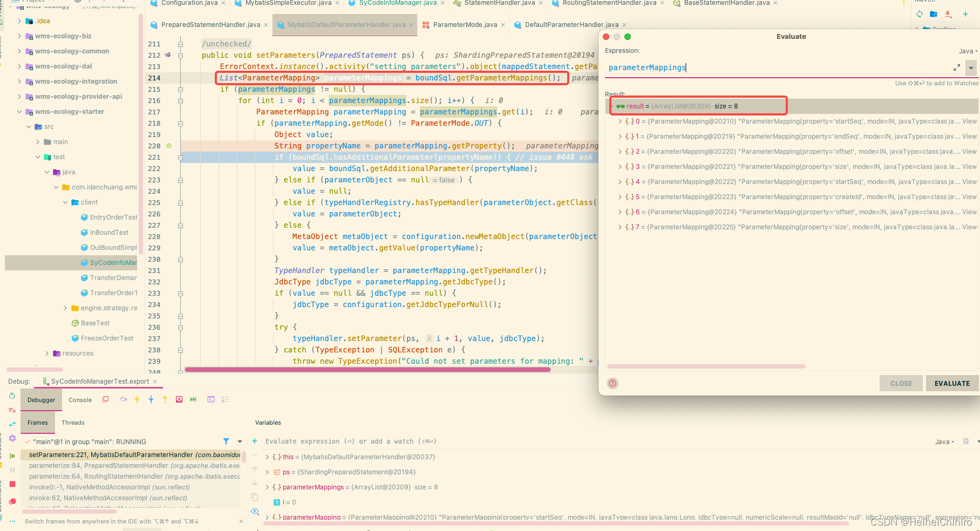Click the CLOSE button in Evaluate dialog
This screenshot has height=531, width=980.
coord(901,383)
